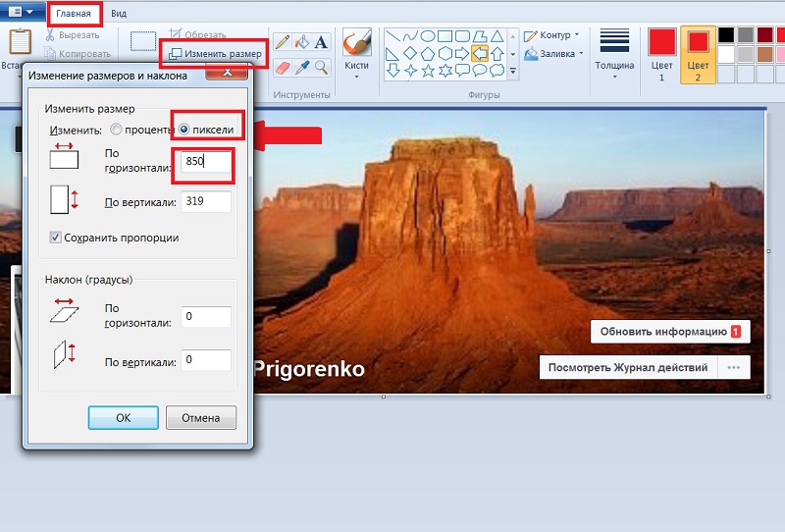The height and width of the screenshot is (532, 785).
Task: Select the Eraser tool
Action: (283, 67)
